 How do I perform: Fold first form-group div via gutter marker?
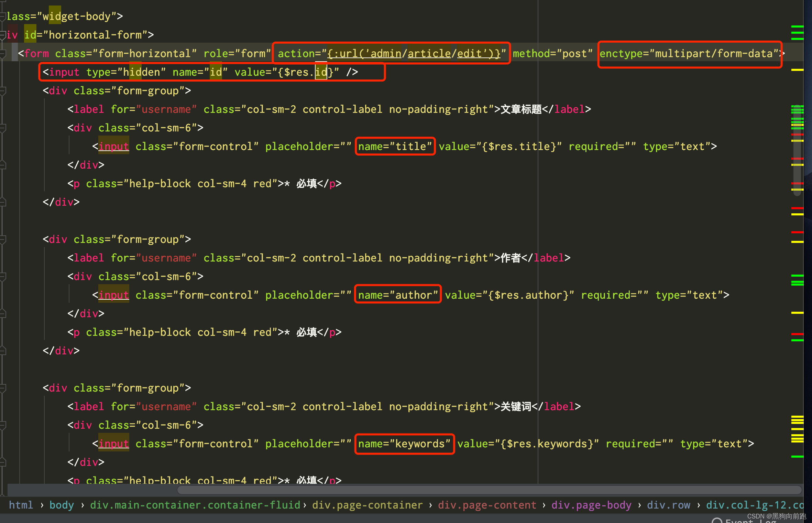tap(3, 90)
